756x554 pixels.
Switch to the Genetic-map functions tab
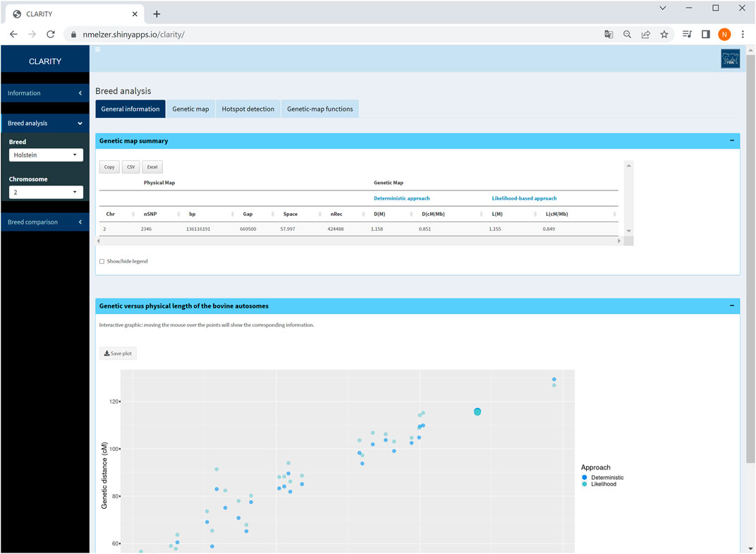coord(319,109)
